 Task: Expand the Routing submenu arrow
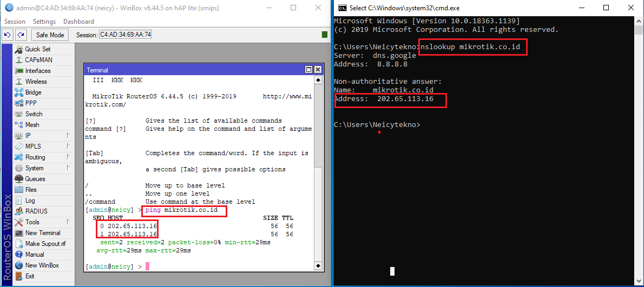click(68, 157)
